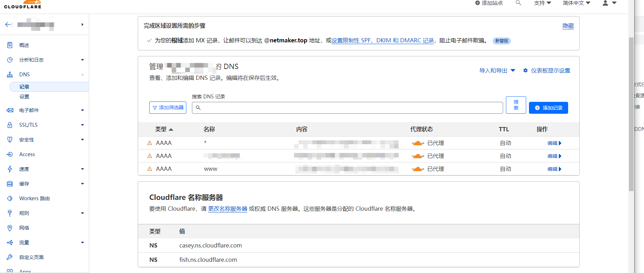Image resolution: width=644 pixels, height=273 pixels.
Task: Click the back arrow in the sidebar
Action: click(8, 24)
